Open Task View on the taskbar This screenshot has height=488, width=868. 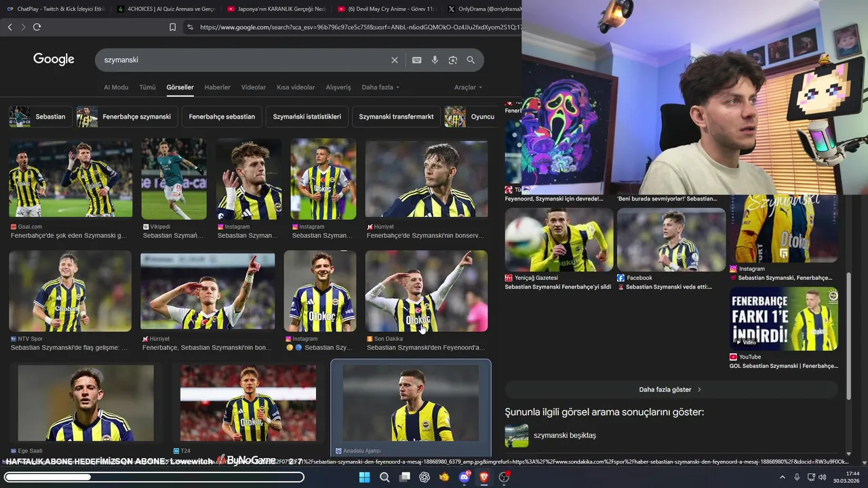pos(405,477)
